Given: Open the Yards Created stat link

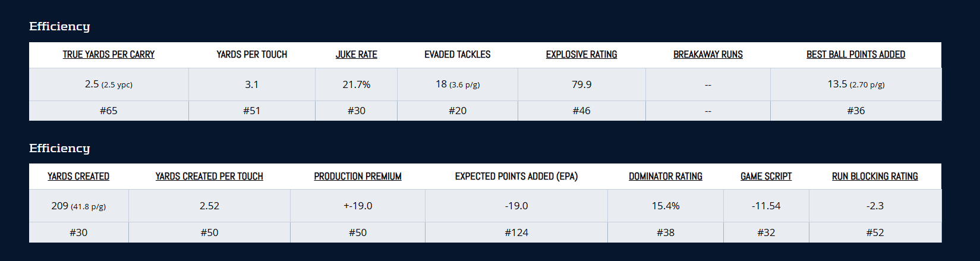Looking at the screenshot, I should (78, 177).
